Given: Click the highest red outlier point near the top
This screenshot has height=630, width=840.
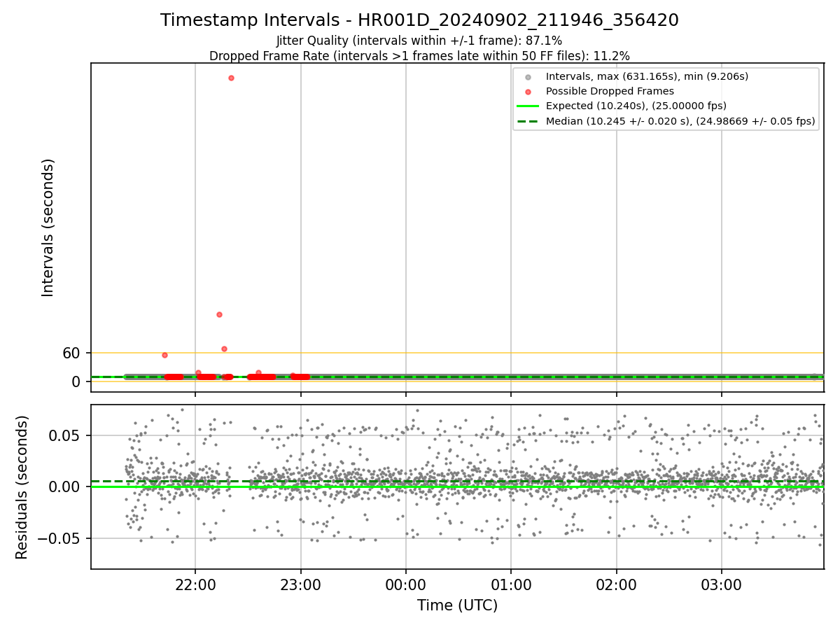Looking at the screenshot, I should (x=231, y=78).
